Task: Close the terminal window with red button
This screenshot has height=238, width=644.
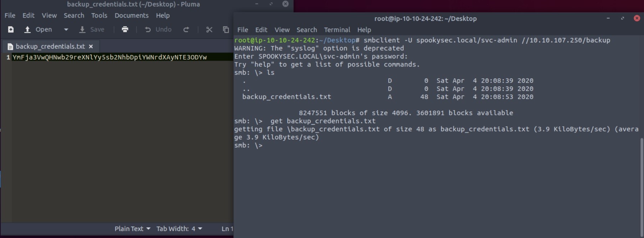Action: (636, 18)
